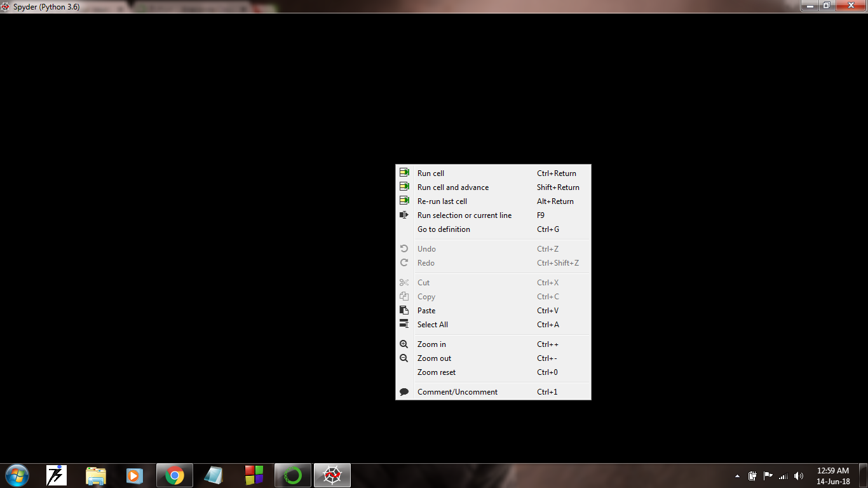Screen dimensions: 868x488
Task: Click the greyed-out Undo entry
Action: pyautogui.click(x=493, y=248)
